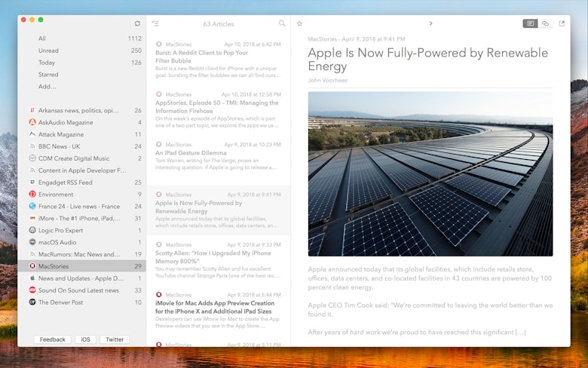Image resolution: width=588 pixels, height=368 pixels.
Task: Click the solar panel article image
Action: point(430,174)
